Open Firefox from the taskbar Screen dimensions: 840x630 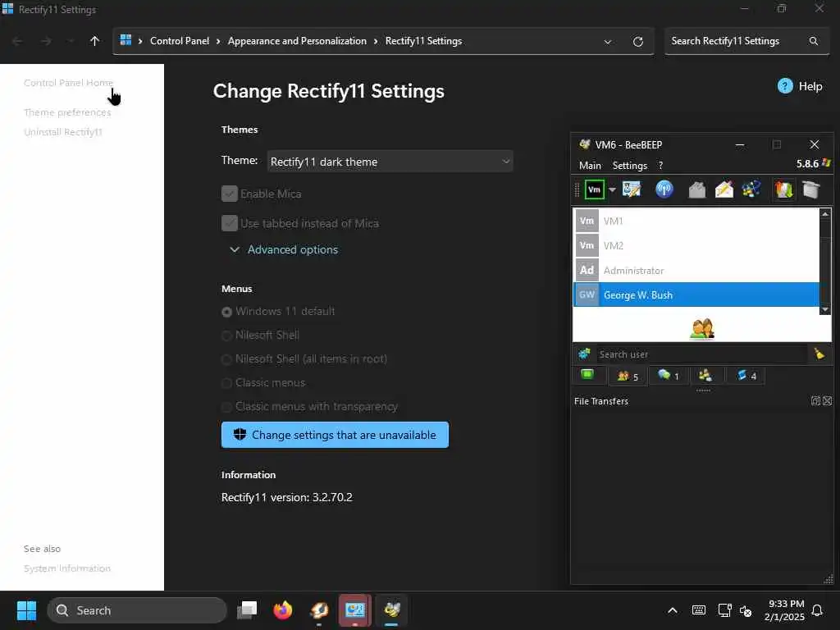click(282, 610)
